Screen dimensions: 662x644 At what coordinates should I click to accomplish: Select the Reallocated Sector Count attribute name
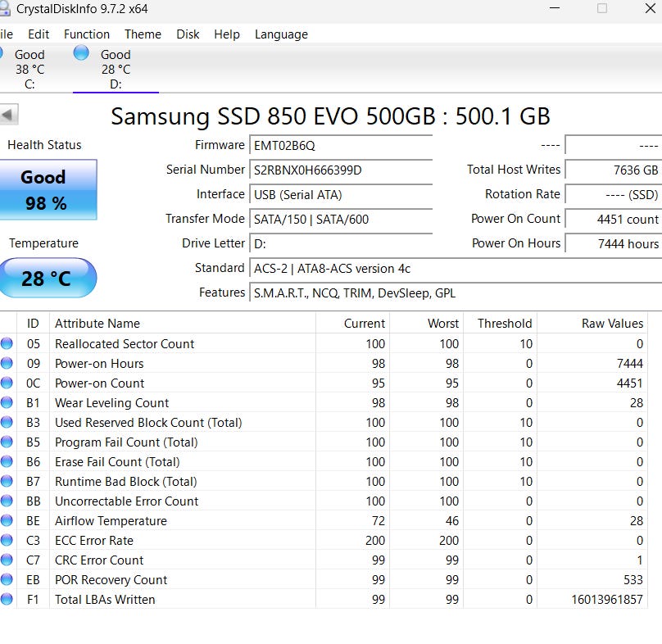(x=125, y=344)
